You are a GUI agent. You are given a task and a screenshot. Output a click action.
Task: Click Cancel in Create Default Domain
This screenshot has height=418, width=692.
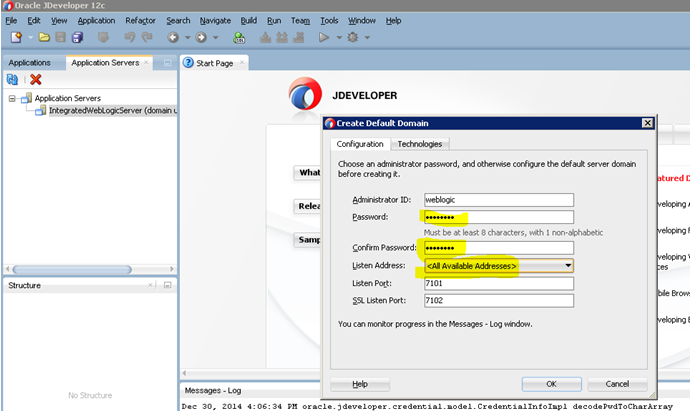(617, 384)
